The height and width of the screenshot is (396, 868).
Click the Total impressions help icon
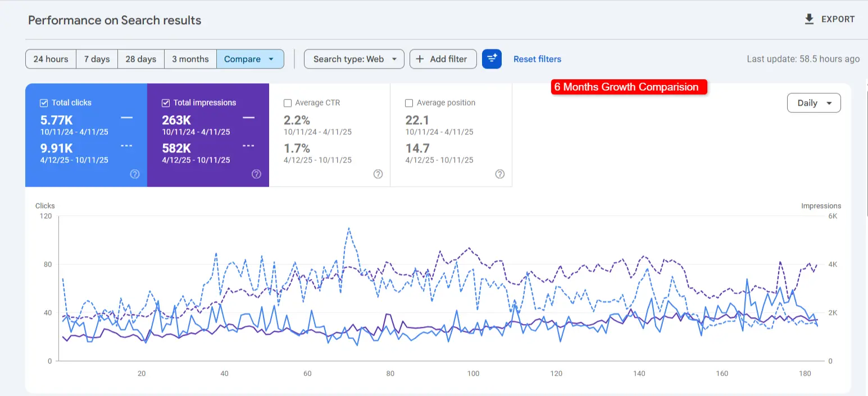click(257, 174)
